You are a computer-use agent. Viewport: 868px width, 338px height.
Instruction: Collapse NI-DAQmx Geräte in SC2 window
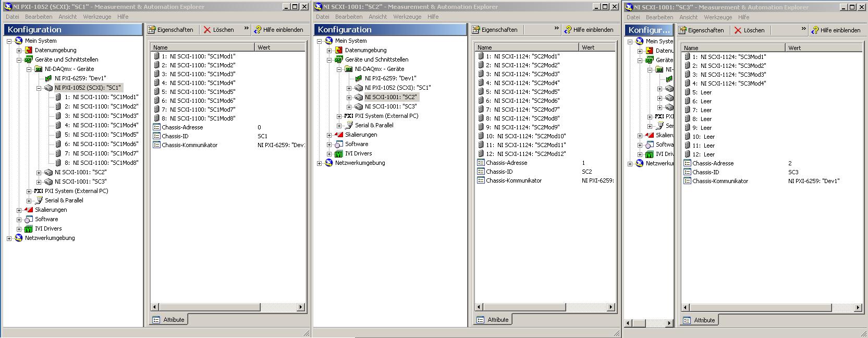pyautogui.click(x=339, y=69)
